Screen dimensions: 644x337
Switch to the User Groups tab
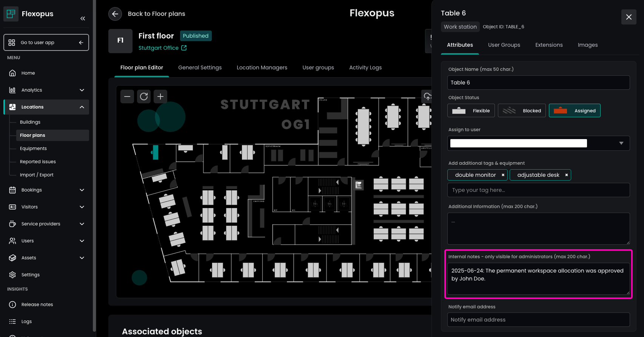coord(504,45)
